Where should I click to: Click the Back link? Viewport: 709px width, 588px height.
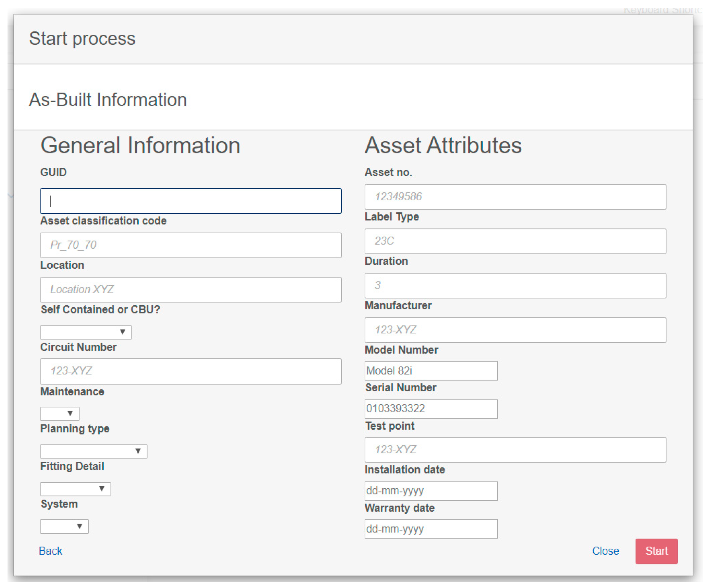tap(51, 551)
